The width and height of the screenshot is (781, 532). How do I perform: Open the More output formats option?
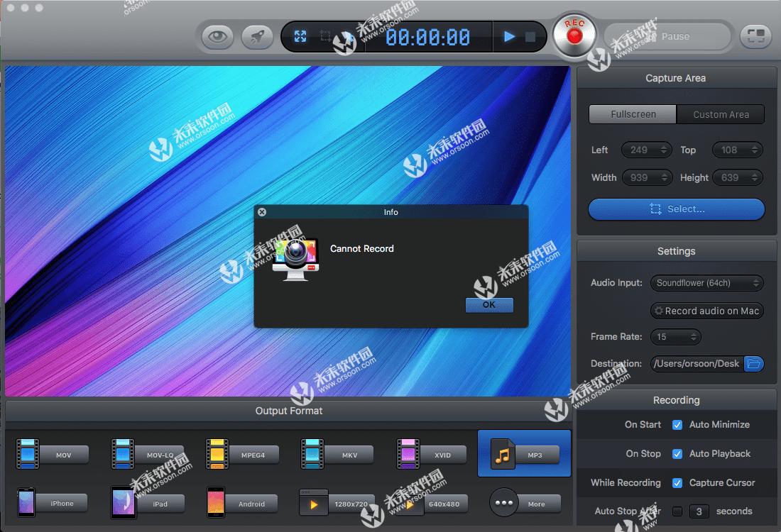(x=523, y=502)
